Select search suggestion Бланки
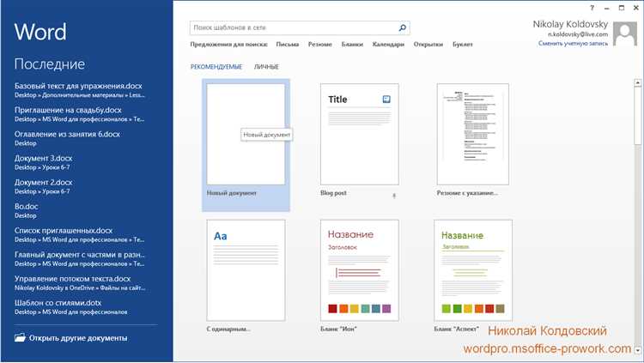 point(352,45)
